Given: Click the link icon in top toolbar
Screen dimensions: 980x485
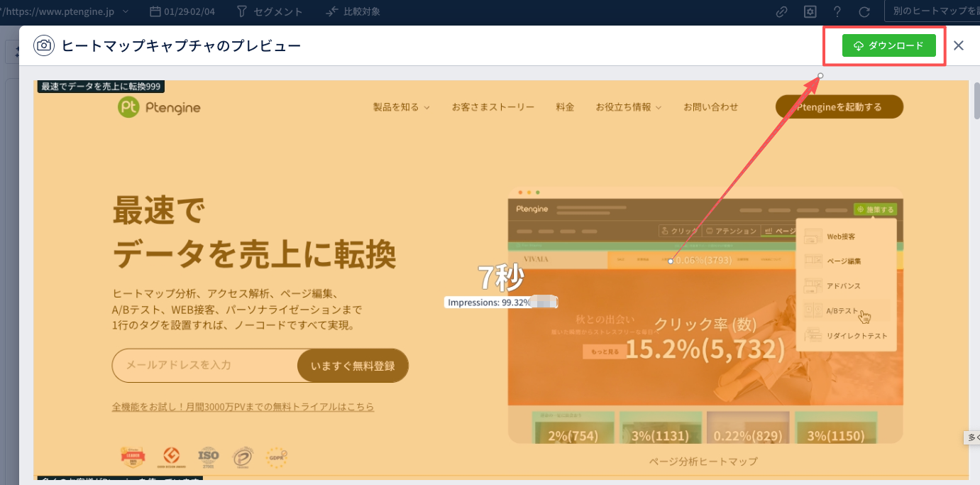Looking at the screenshot, I should click(782, 11).
